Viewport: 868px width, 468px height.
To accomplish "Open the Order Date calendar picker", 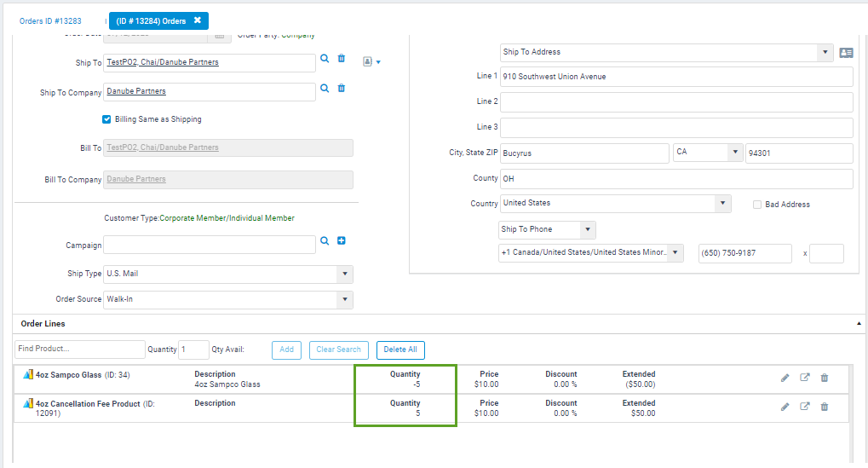I will point(219,36).
